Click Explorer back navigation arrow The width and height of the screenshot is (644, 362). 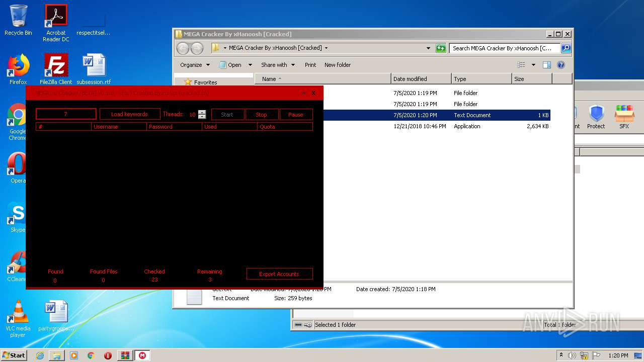183,48
